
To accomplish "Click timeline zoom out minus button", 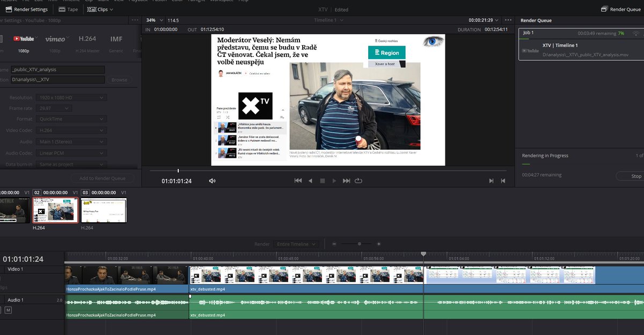I will (x=334, y=244).
